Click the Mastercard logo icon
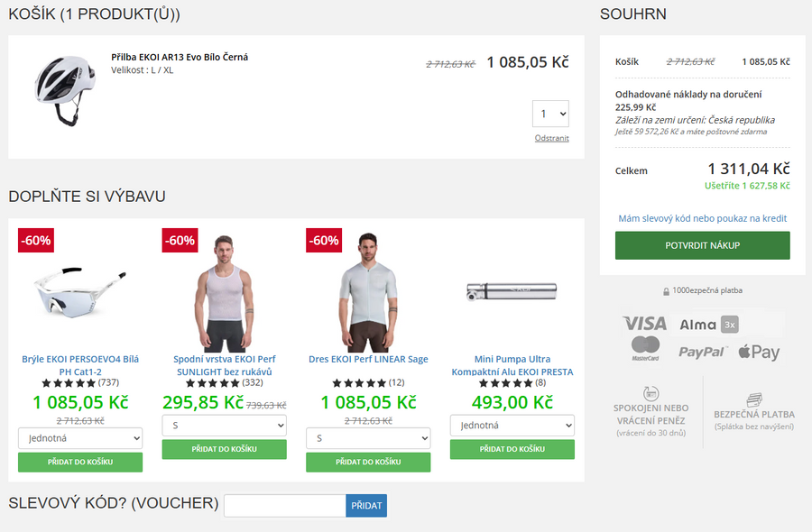The image size is (812, 532). point(645,347)
